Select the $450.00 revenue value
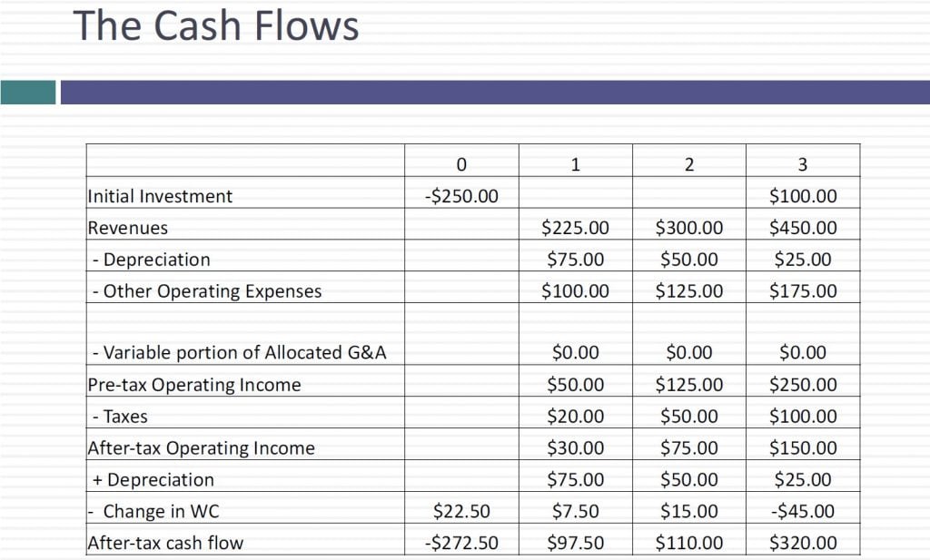The image size is (930, 560). (803, 228)
